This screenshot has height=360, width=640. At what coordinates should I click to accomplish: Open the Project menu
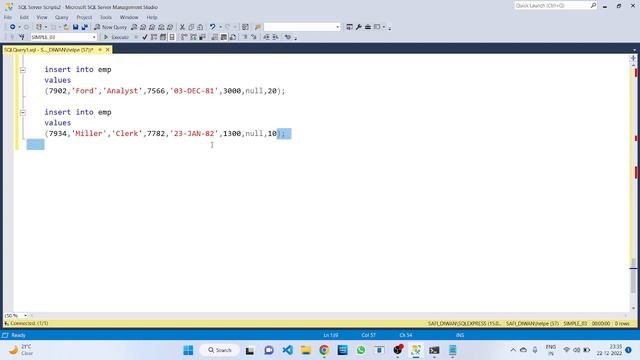[84, 17]
